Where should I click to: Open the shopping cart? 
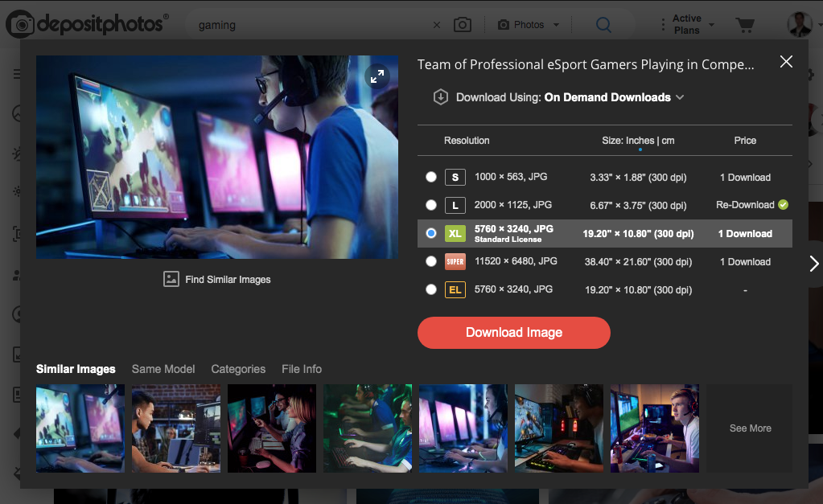pyautogui.click(x=745, y=25)
